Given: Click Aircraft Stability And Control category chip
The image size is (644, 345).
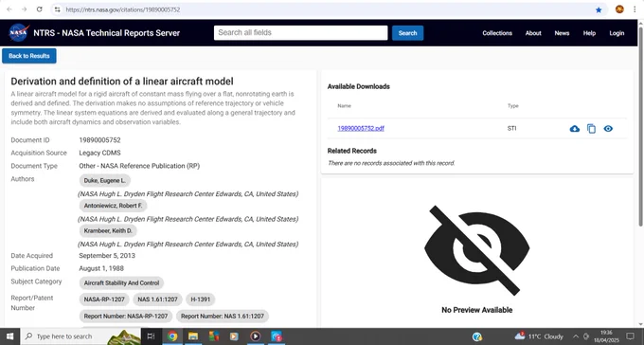Looking at the screenshot, I should 121,282.
